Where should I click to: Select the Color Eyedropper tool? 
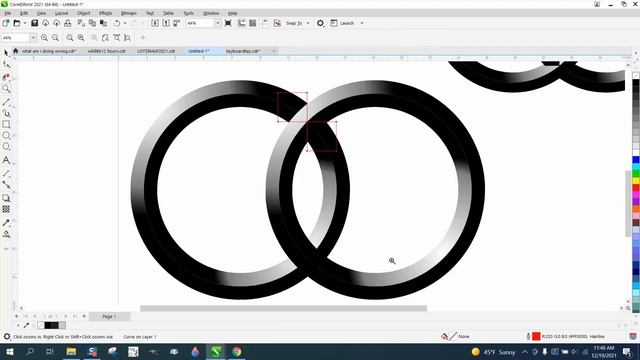(6, 223)
